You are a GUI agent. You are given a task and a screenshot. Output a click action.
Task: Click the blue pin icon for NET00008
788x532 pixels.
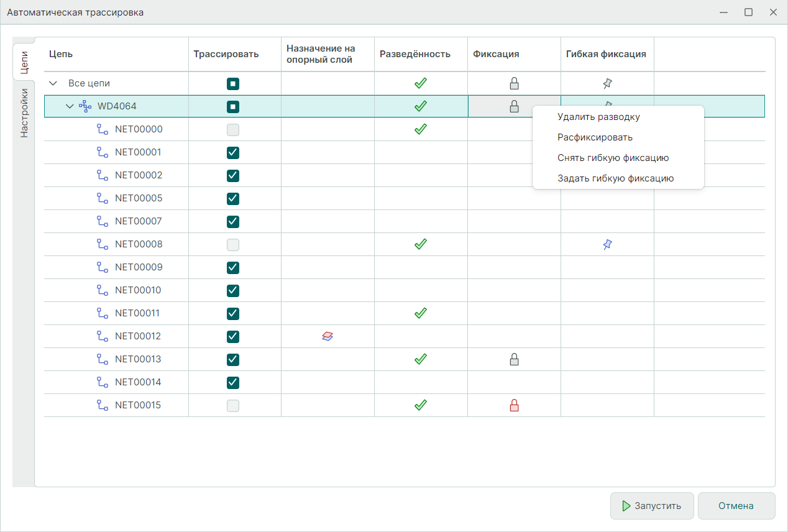(x=607, y=245)
